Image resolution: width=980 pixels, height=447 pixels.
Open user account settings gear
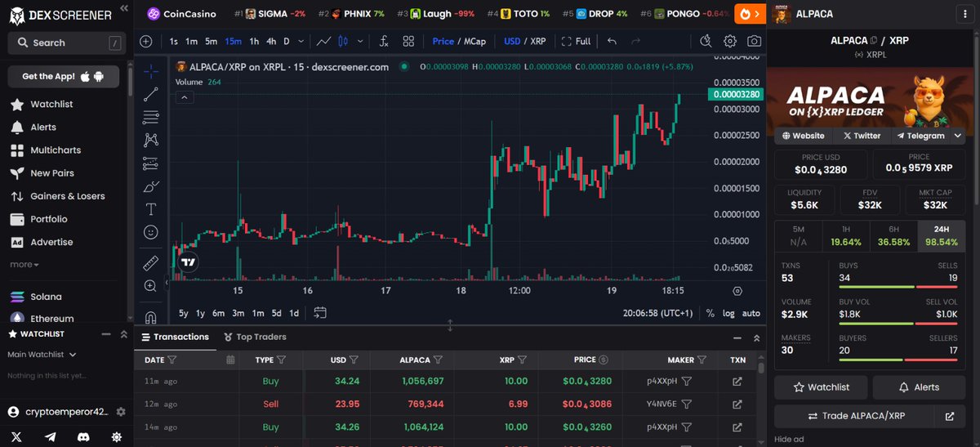pyautogui.click(x=121, y=412)
